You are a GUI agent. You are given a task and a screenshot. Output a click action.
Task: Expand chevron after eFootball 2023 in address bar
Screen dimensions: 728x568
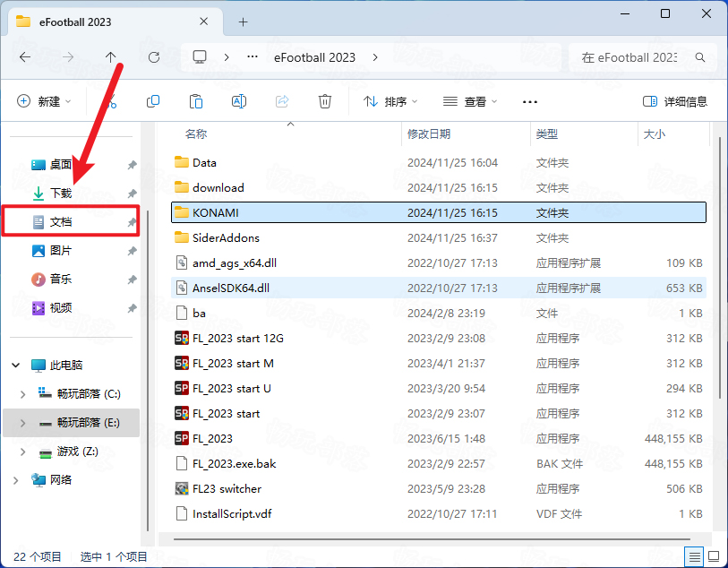[x=375, y=57]
